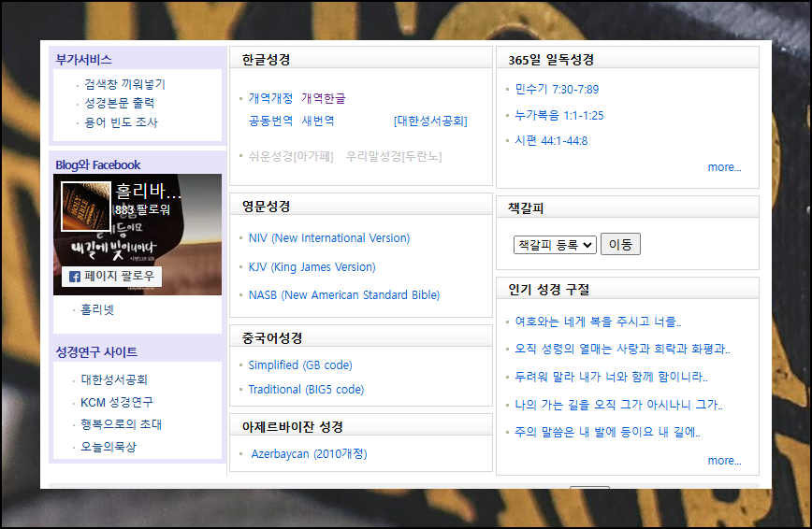The width and height of the screenshot is (812, 529).
Task: Click the 페이지 팔로우 Facebook button
Action: 112,277
